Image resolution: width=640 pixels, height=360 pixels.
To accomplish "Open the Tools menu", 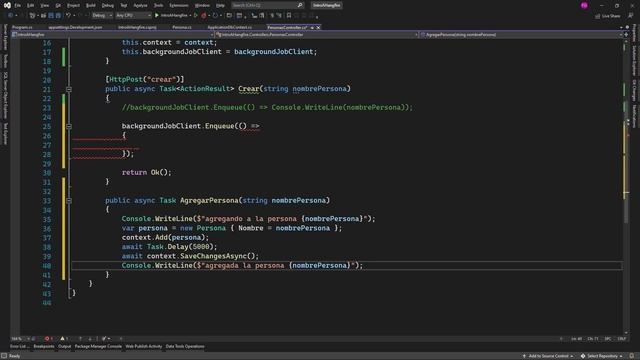I will (158, 5).
